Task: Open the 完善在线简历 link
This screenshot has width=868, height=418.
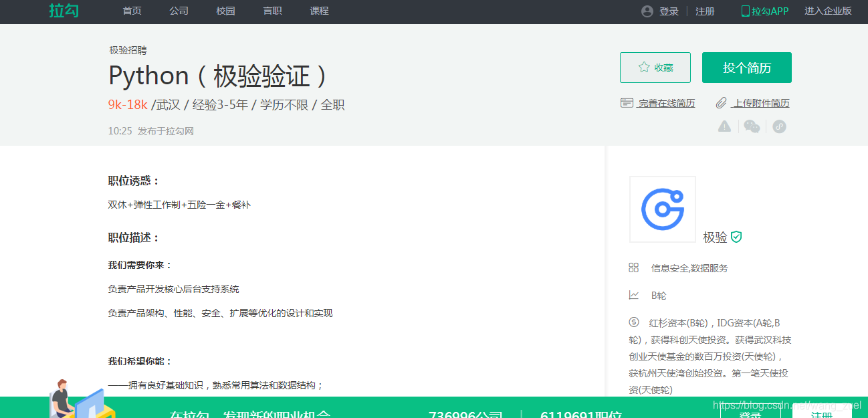Action: [667, 103]
